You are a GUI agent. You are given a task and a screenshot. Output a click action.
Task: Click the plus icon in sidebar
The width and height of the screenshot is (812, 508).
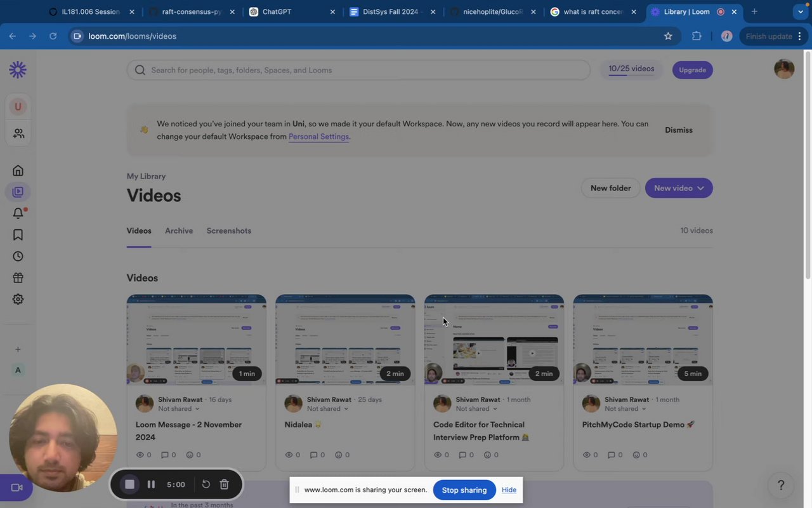[x=18, y=349]
